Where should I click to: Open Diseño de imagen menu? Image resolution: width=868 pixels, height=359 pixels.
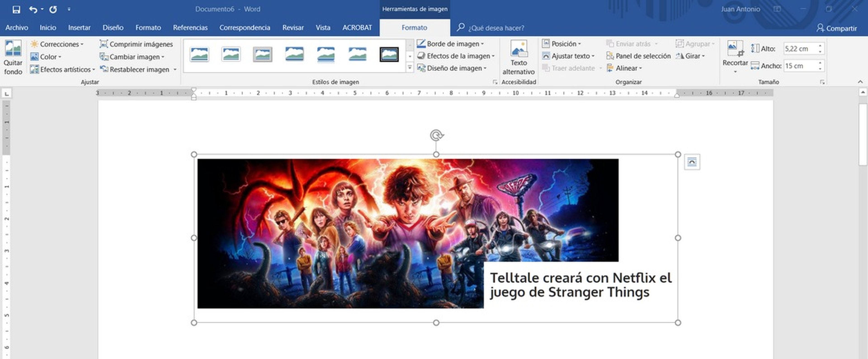[x=452, y=68]
